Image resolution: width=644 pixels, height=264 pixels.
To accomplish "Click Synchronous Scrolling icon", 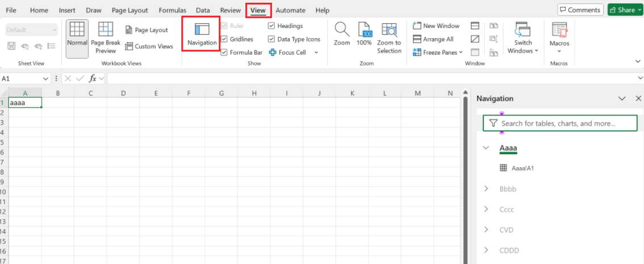I will coord(494,39).
